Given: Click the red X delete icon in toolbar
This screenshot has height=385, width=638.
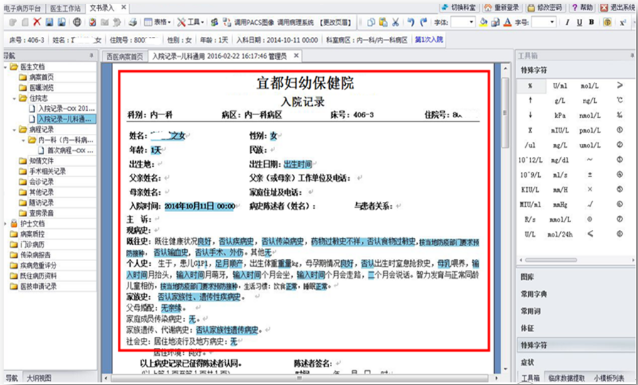Looking at the screenshot, I should (x=37, y=22).
